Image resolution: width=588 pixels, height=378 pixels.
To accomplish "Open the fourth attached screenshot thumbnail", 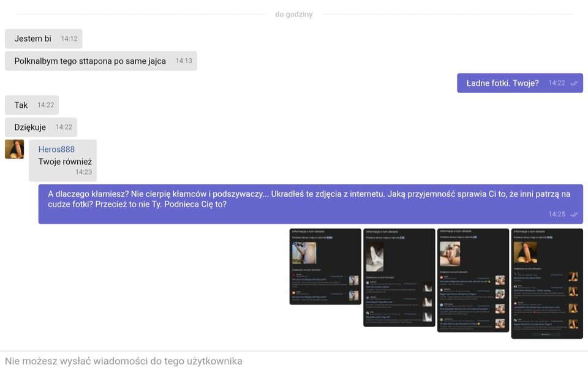I will tap(547, 284).
